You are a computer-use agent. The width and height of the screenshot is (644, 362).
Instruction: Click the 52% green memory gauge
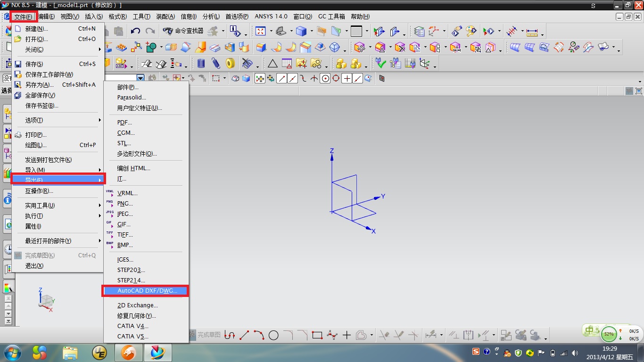pyautogui.click(x=609, y=334)
